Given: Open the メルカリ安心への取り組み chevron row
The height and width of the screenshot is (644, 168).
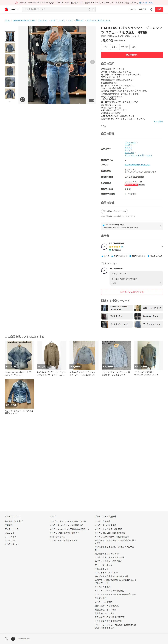Looking at the screenshot, I should pyautogui.click(x=132, y=226).
